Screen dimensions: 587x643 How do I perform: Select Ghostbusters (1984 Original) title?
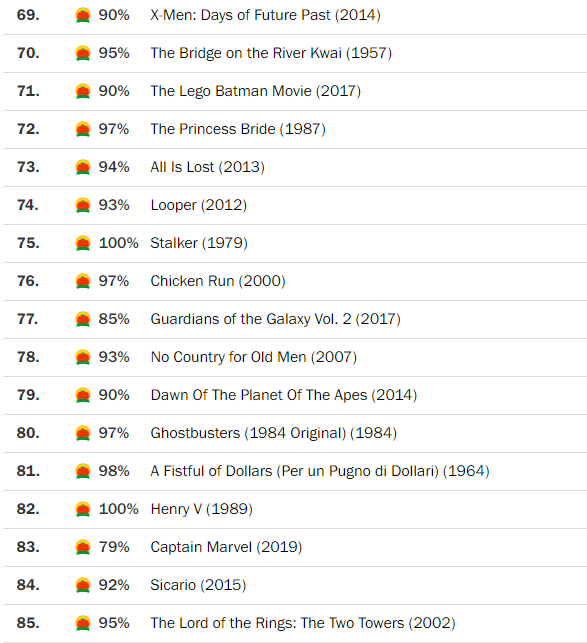pyautogui.click(x=274, y=433)
